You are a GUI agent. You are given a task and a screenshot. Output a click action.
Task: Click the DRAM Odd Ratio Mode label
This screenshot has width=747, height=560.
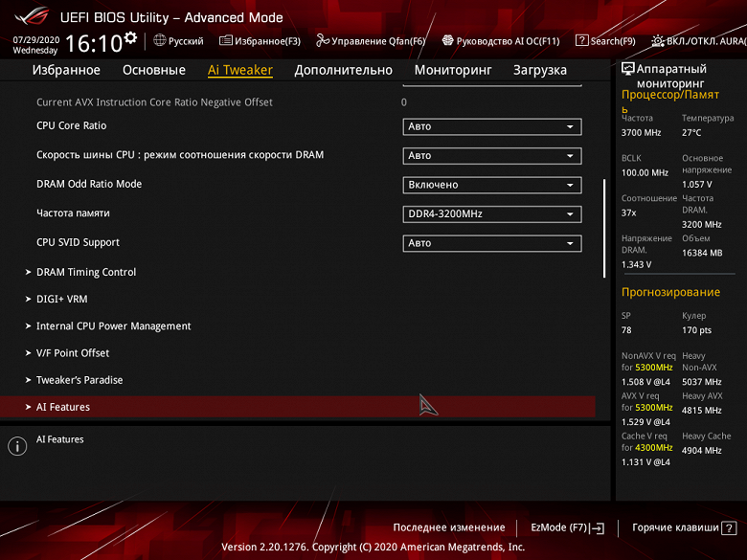click(89, 184)
